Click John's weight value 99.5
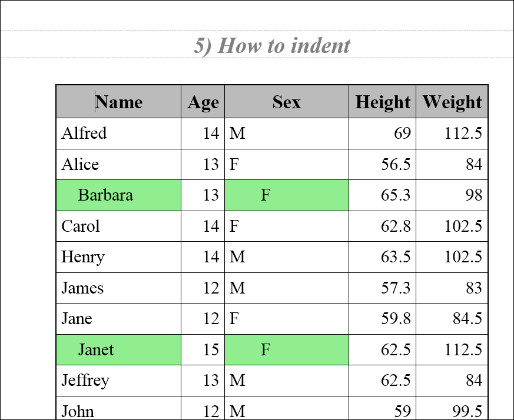 click(464, 411)
